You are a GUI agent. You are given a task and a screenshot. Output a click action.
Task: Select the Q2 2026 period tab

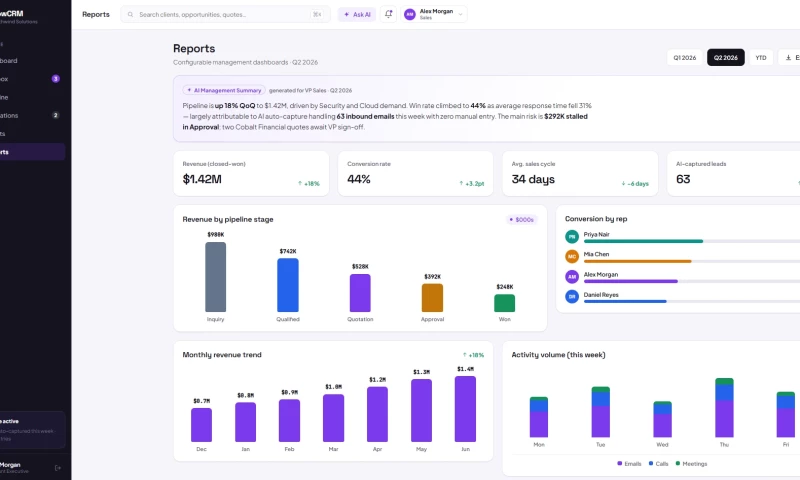(726, 58)
